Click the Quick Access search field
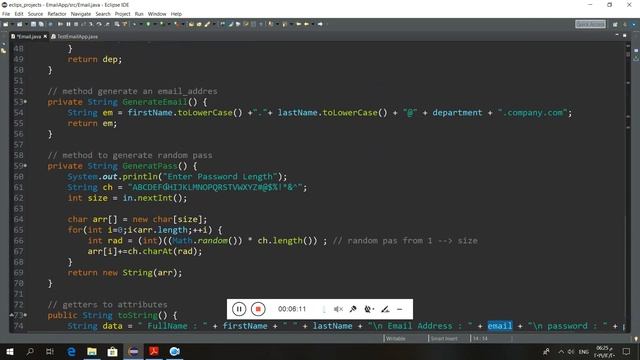 590,24
